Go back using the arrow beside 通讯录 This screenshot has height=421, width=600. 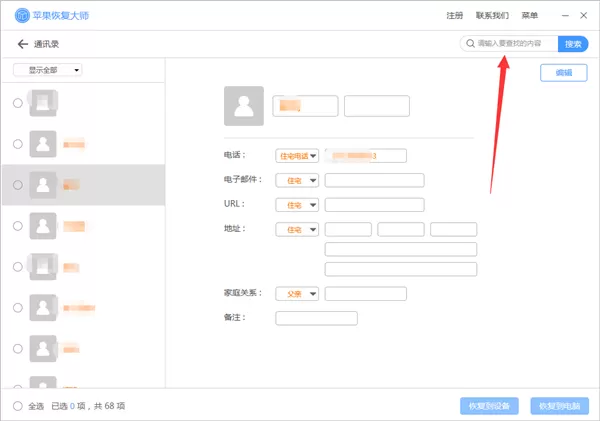pyautogui.click(x=23, y=44)
